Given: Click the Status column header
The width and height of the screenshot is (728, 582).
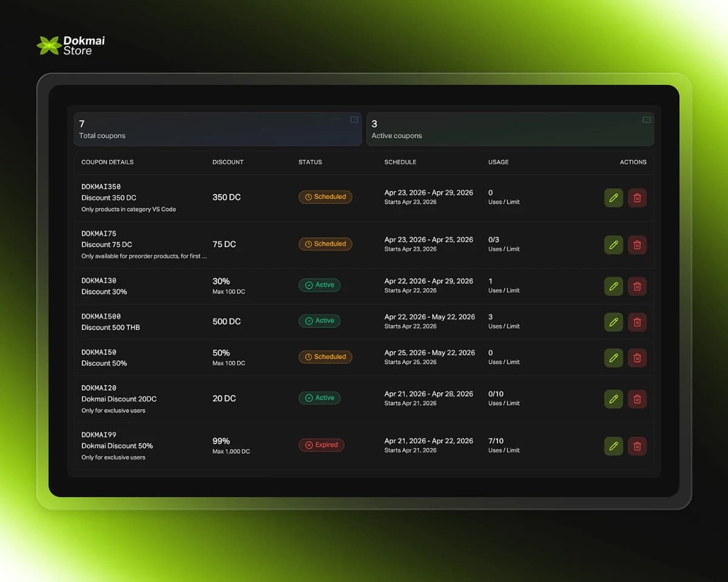Looking at the screenshot, I should tap(310, 162).
